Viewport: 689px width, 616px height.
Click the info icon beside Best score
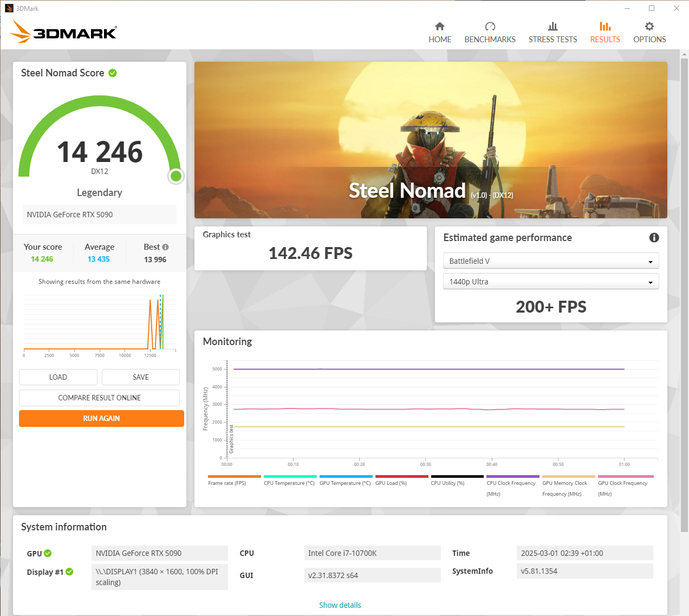165,247
